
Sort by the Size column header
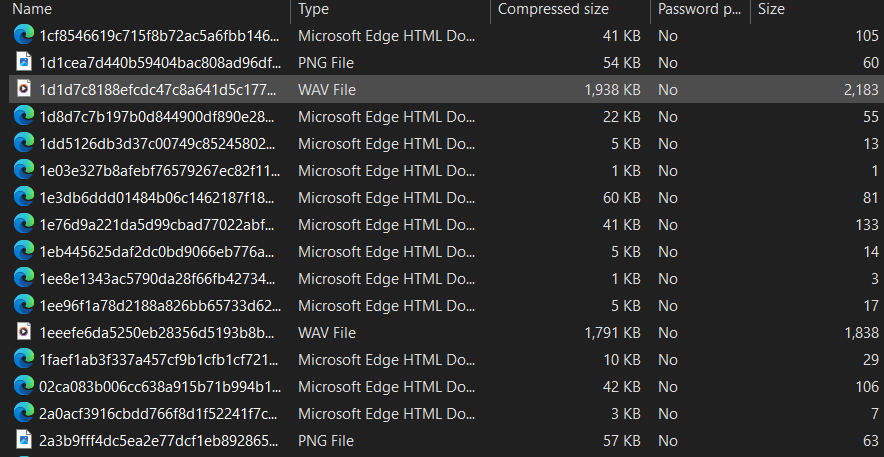(x=815, y=9)
